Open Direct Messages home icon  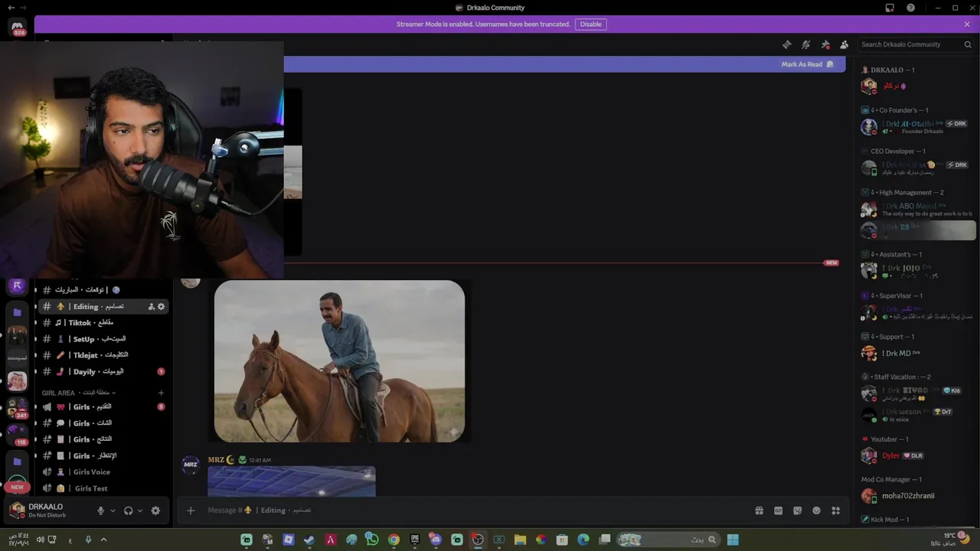[17, 28]
